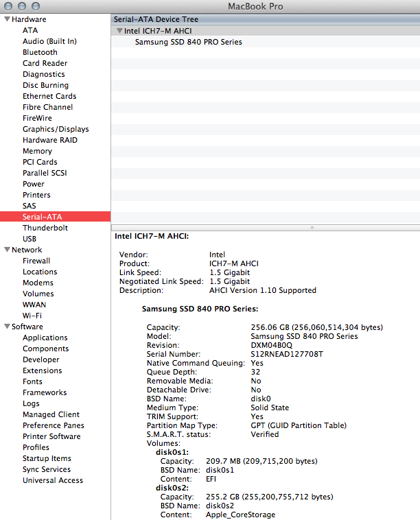Click the Serial-ATA Device Tree column header

tap(266, 19)
